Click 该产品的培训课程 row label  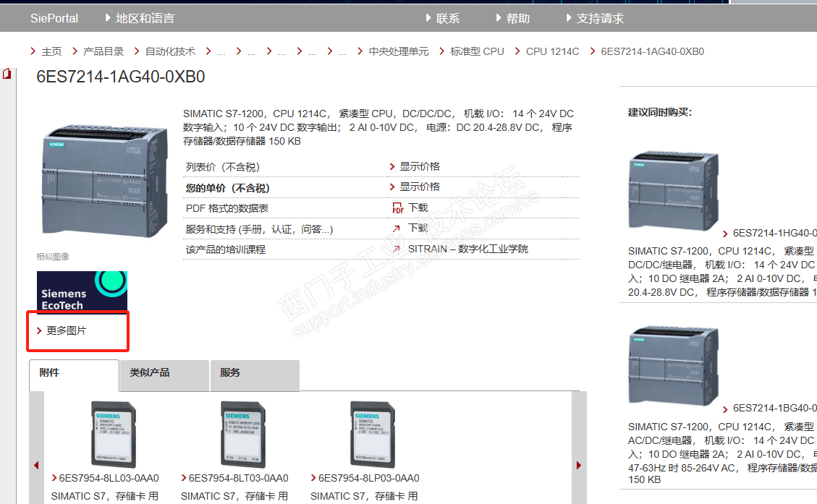[226, 249]
